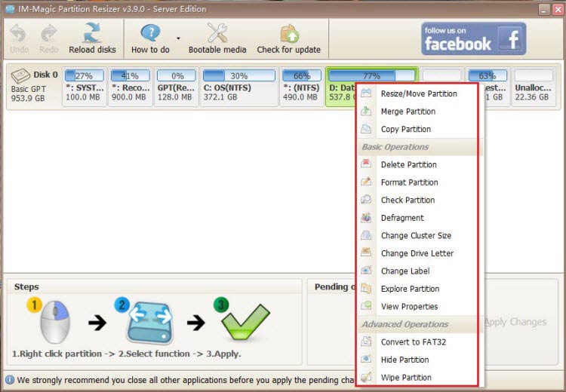
Task: Choose Convert to FAT32 menu entry
Action: click(418, 342)
